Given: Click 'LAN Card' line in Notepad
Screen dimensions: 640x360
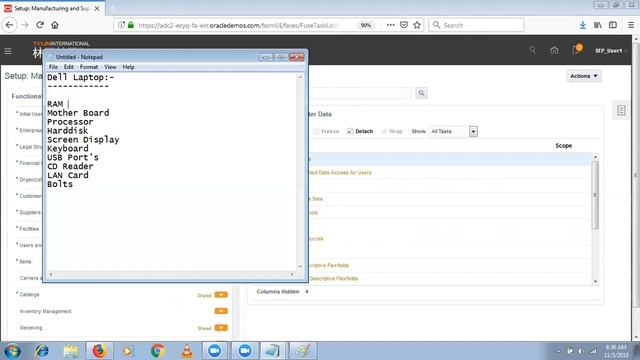Looking at the screenshot, I should coord(67,175).
